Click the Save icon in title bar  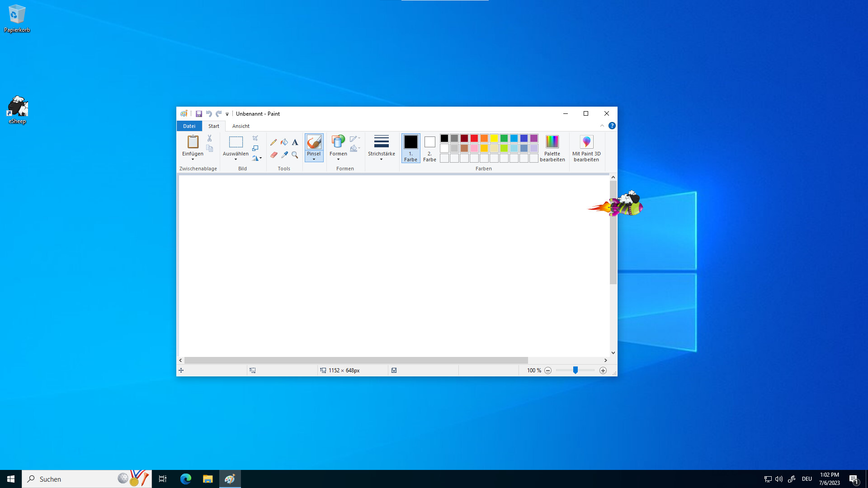(198, 114)
